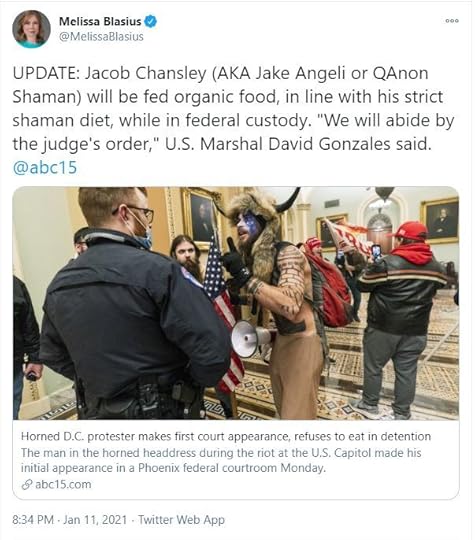
Task: Click the Jan 11, 2021 date
Action: click(95, 520)
